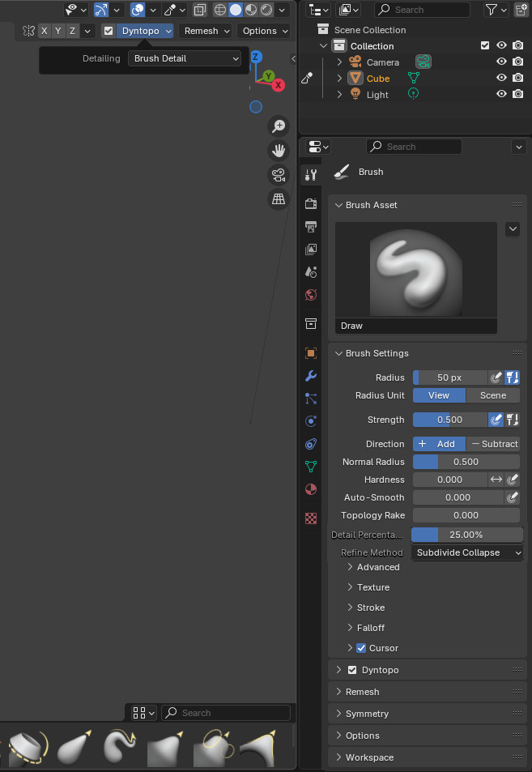The width and height of the screenshot is (532, 772).
Task: Hide the Camera in viewport via eye icon
Action: pos(501,62)
